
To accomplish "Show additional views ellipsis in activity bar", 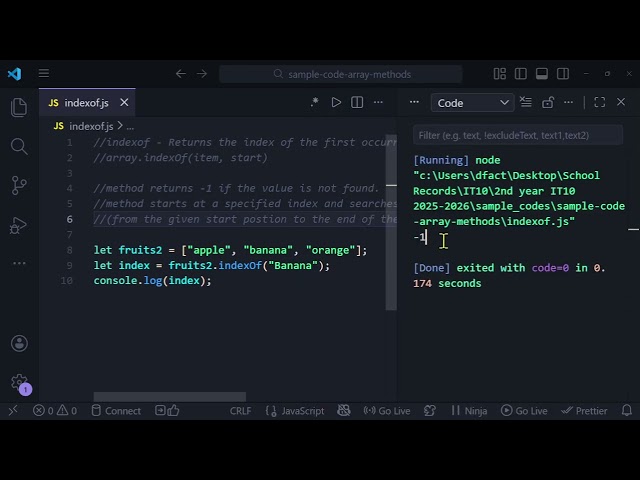I will [19, 263].
